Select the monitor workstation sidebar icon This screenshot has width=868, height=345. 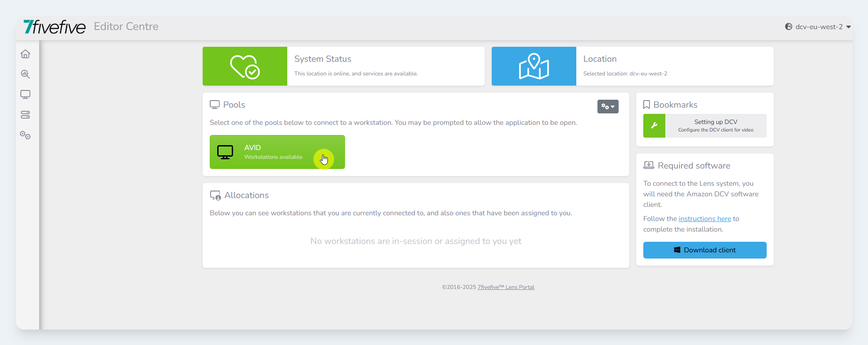tap(26, 94)
